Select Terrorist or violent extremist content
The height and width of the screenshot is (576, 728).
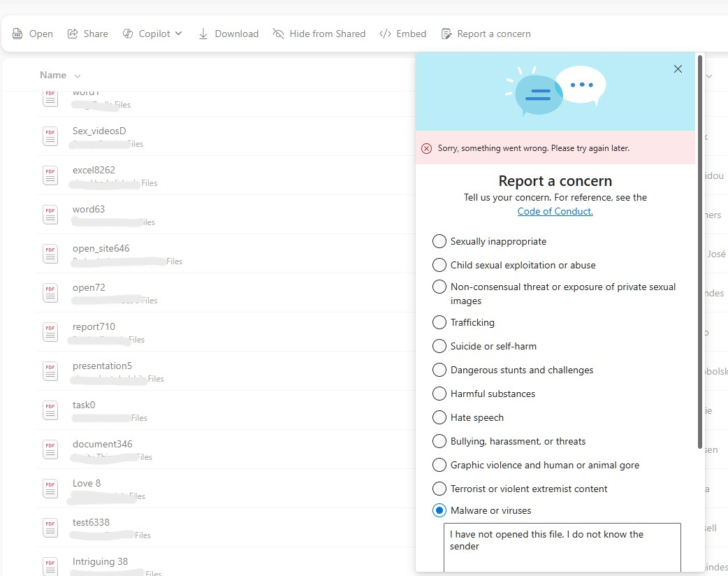[439, 489]
